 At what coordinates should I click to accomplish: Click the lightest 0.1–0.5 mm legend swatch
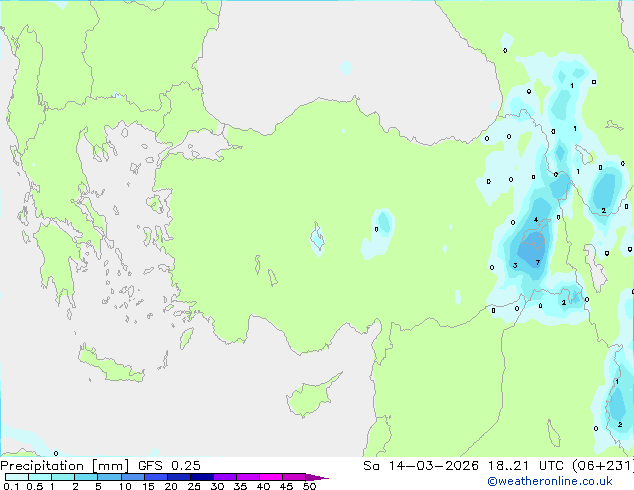click(x=17, y=477)
